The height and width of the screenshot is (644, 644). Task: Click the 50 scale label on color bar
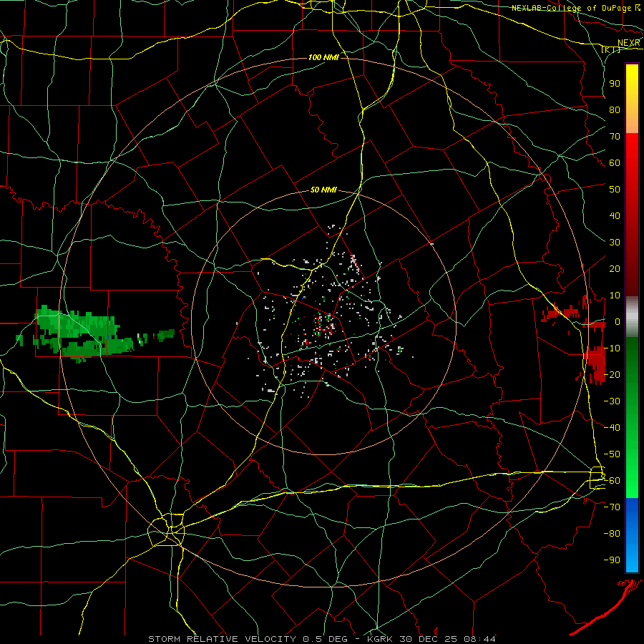click(x=615, y=190)
